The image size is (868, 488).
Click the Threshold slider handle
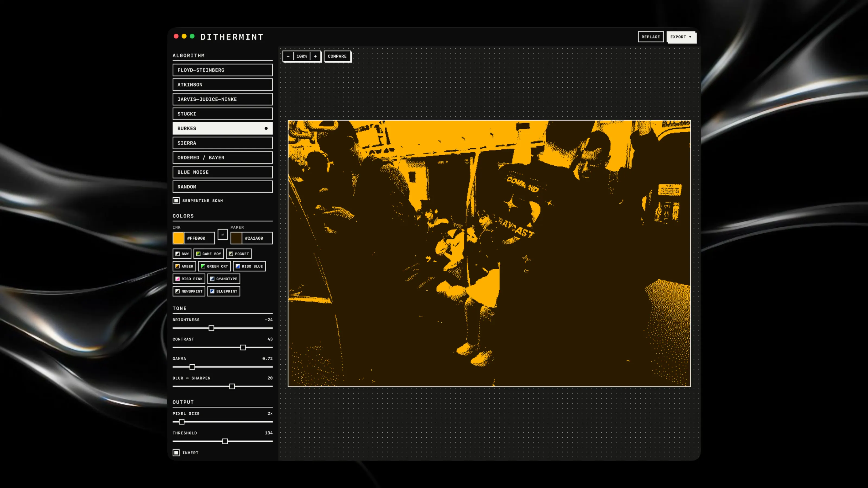[x=225, y=441]
